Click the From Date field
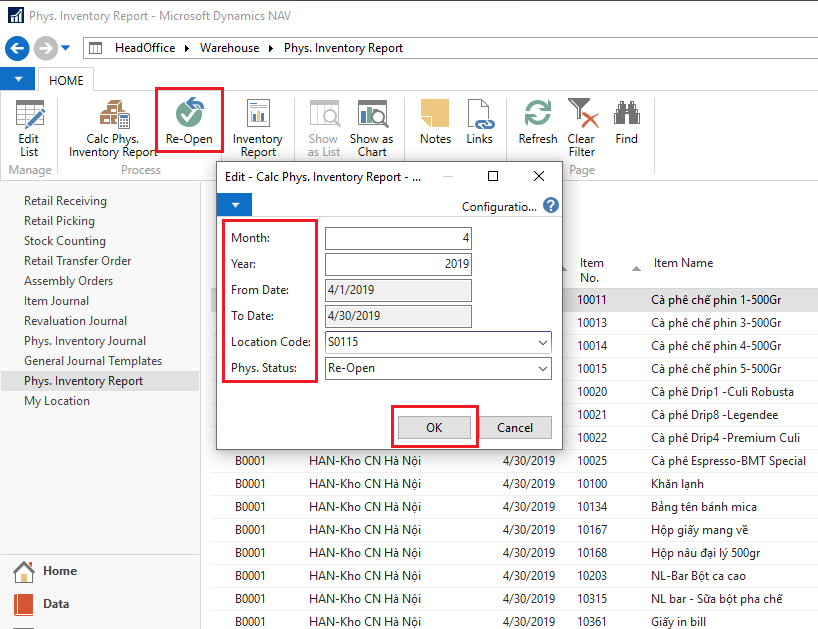This screenshot has height=629, width=818. [x=398, y=290]
